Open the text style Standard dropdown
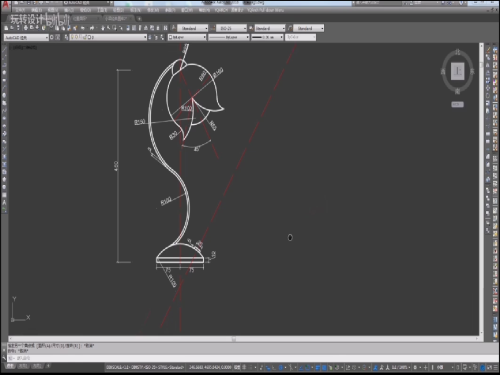Viewport: 500px width, 375px height. 192,28
